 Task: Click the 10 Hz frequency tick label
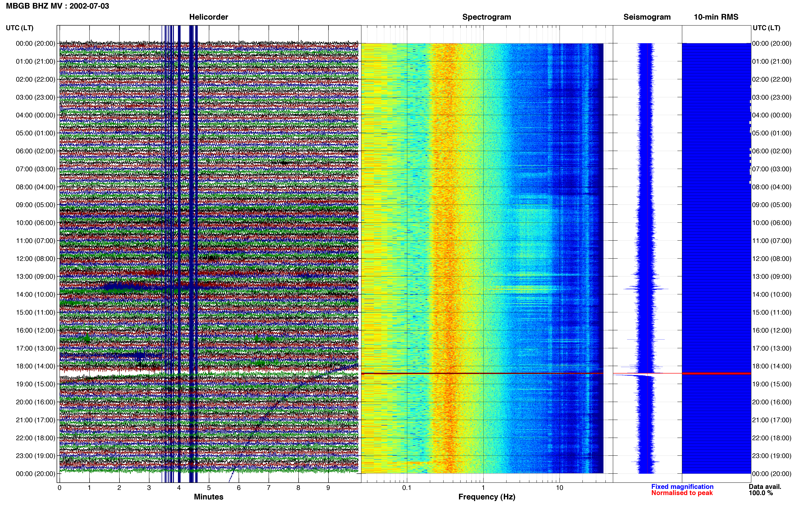[x=559, y=488]
